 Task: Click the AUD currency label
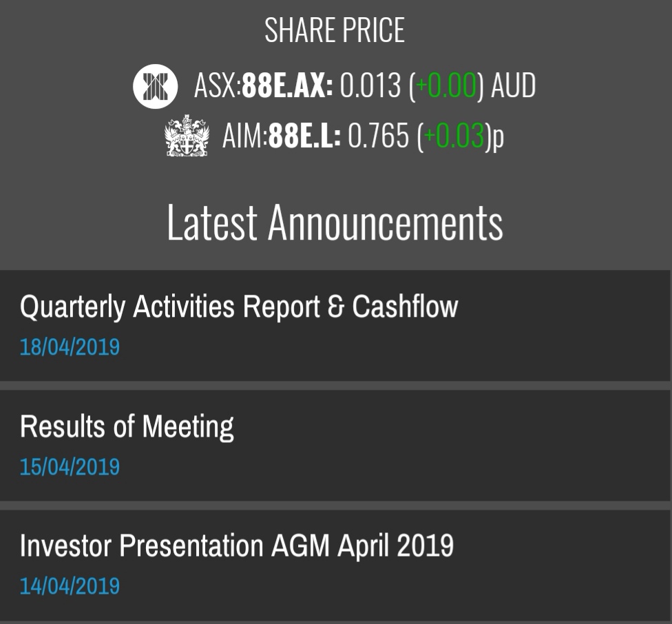(512, 86)
